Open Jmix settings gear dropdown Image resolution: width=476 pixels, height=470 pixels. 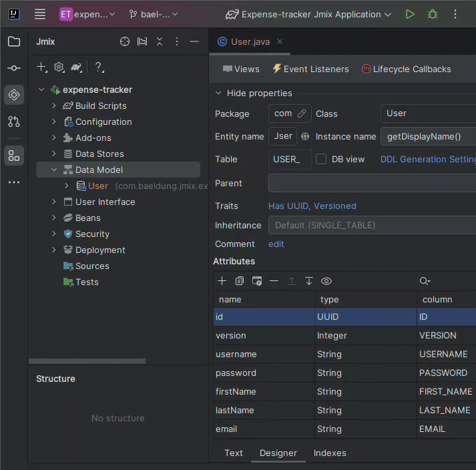(x=59, y=67)
